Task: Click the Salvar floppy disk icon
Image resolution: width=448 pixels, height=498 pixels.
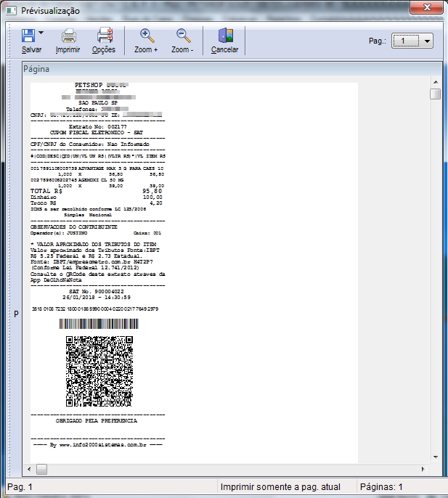Action: [x=28, y=36]
